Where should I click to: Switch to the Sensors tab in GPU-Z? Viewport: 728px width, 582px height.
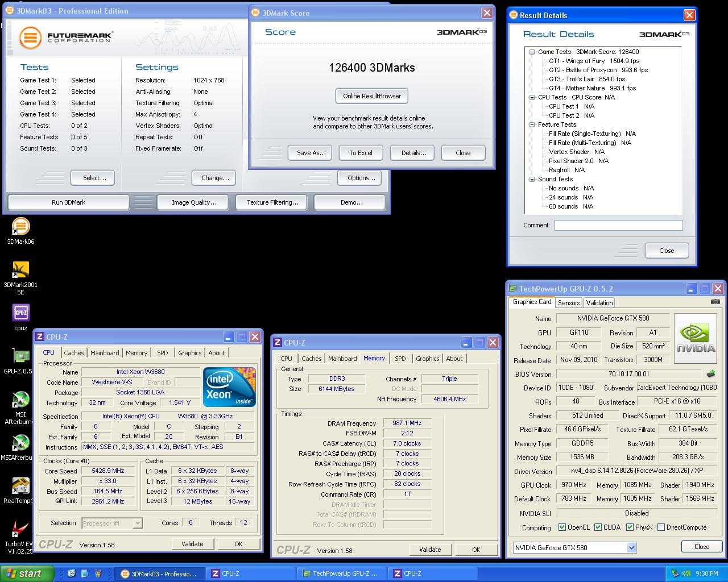coord(568,303)
